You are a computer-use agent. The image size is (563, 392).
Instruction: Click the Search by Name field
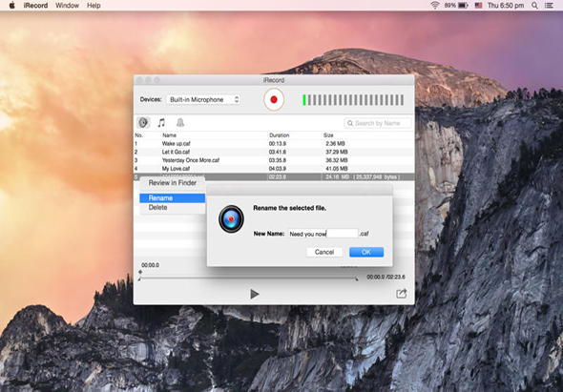(x=378, y=123)
